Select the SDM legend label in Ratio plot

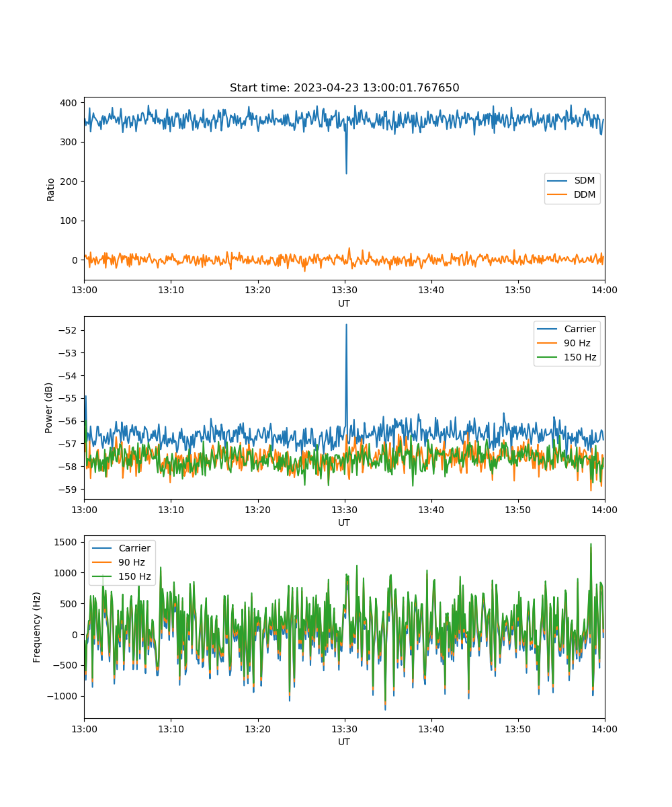(x=585, y=181)
